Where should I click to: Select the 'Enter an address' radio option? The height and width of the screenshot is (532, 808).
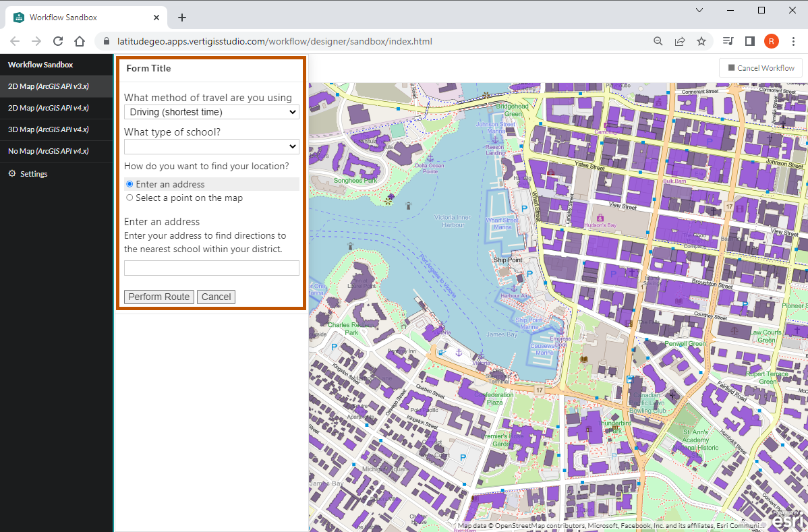click(130, 184)
